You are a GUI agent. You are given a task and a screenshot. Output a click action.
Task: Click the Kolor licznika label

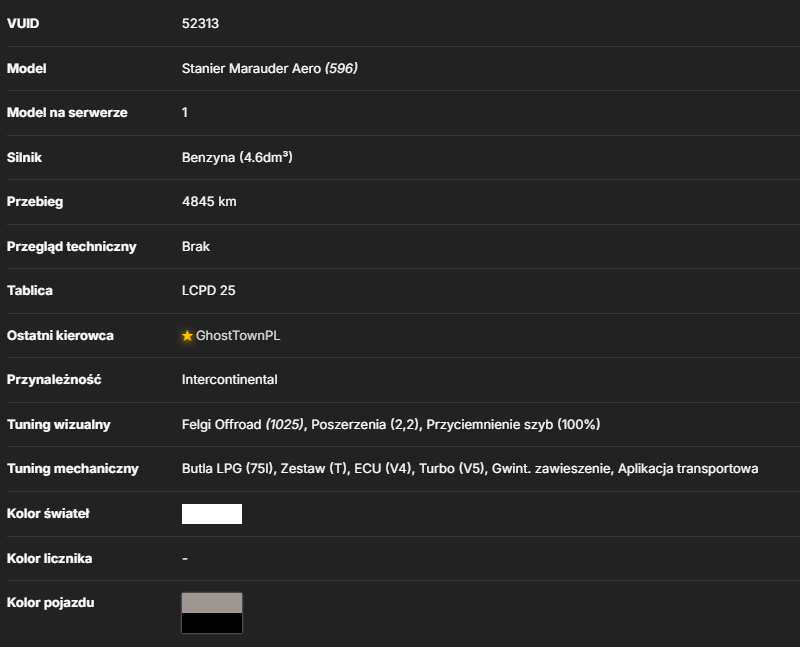(x=49, y=559)
